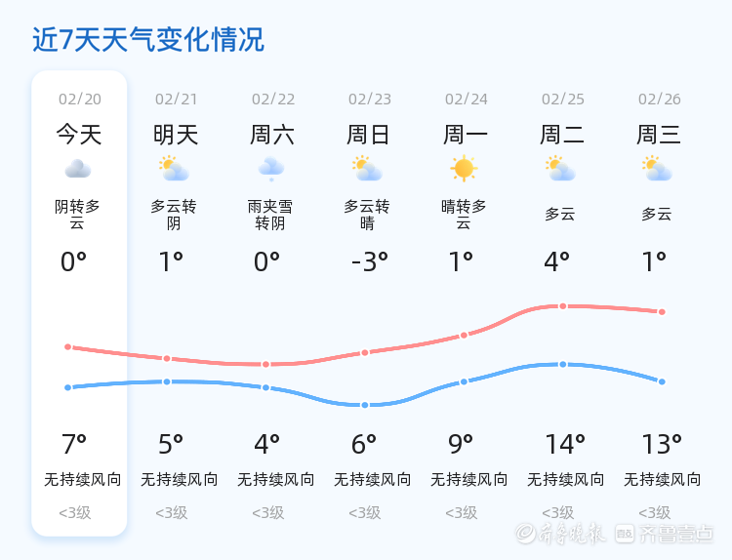Click the sunny icon for 周一

coord(464,169)
